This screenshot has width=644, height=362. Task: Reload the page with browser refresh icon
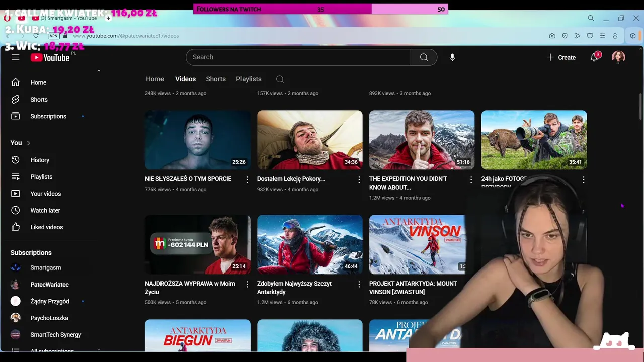pos(36,36)
